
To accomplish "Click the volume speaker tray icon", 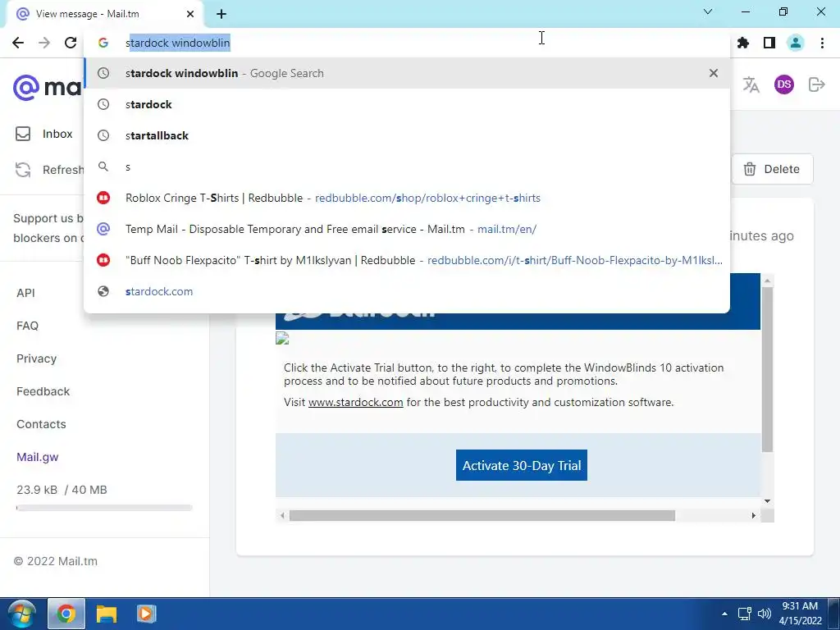I will point(765,614).
